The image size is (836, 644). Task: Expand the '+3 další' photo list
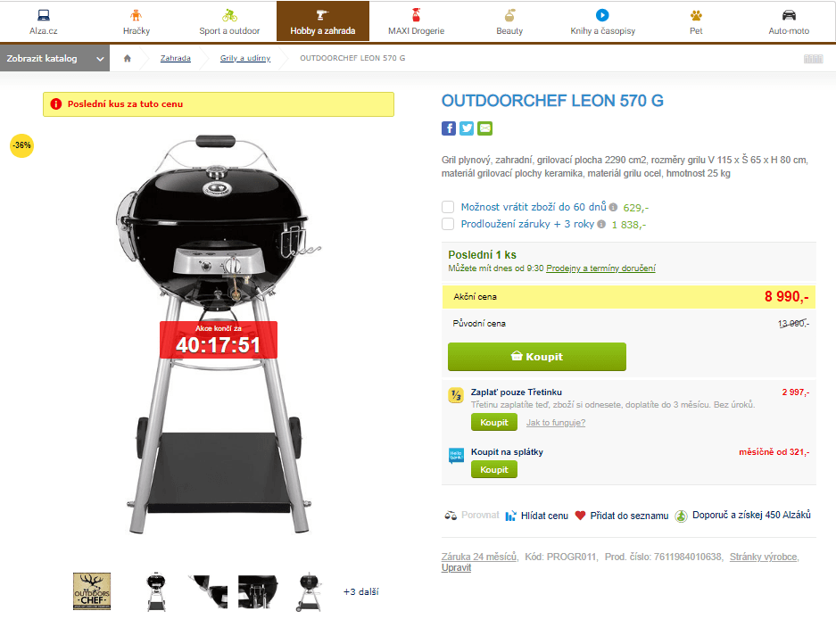coord(360,591)
